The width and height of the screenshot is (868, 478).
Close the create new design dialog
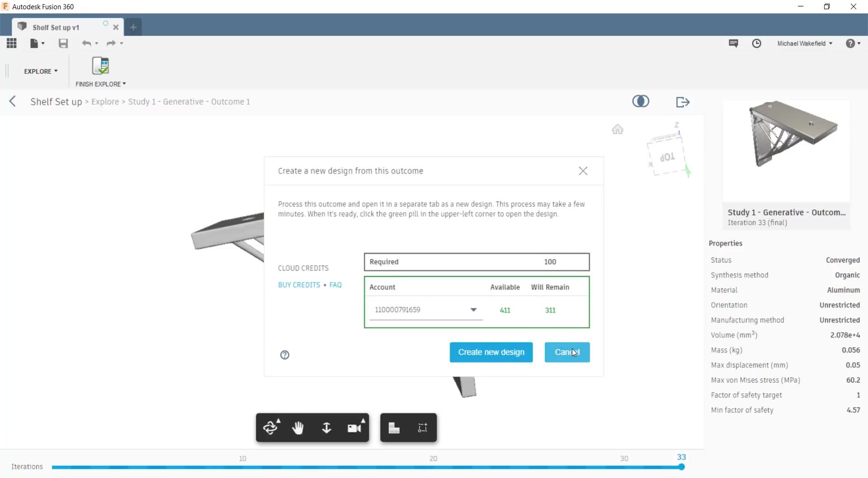tap(583, 171)
